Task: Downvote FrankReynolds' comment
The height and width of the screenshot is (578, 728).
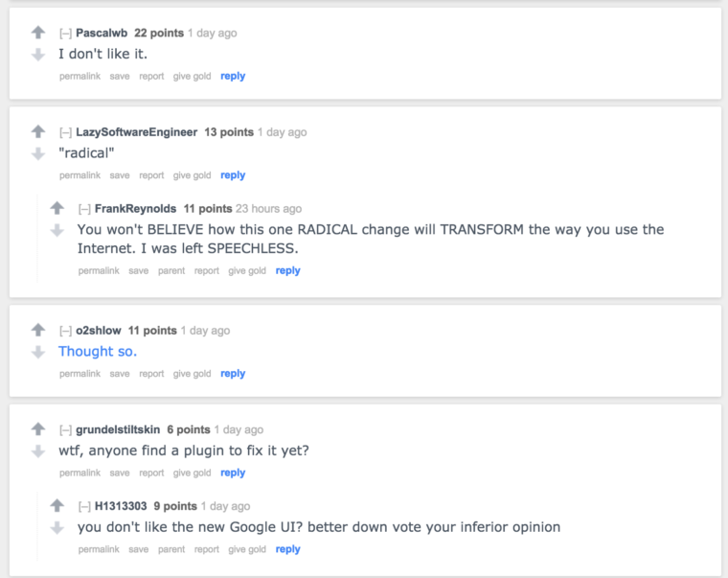Action: point(57,230)
